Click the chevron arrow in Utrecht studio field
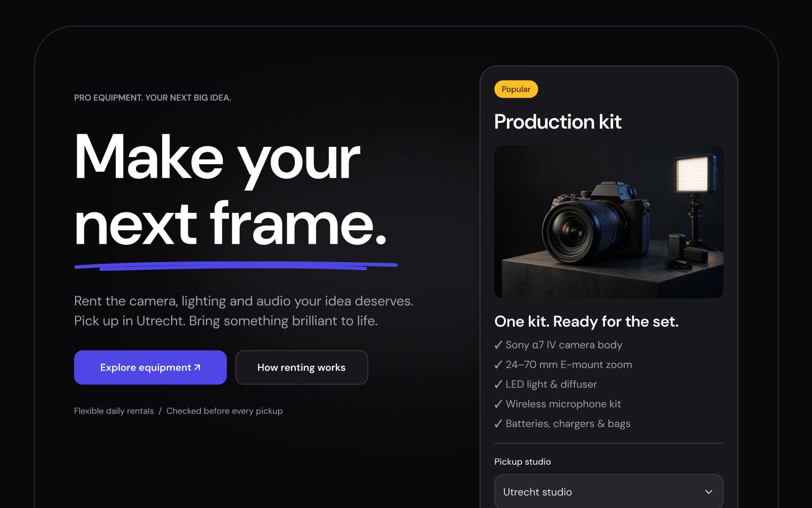Image resolution: width=812 pixels, height=508 pixels. [709, 492]
